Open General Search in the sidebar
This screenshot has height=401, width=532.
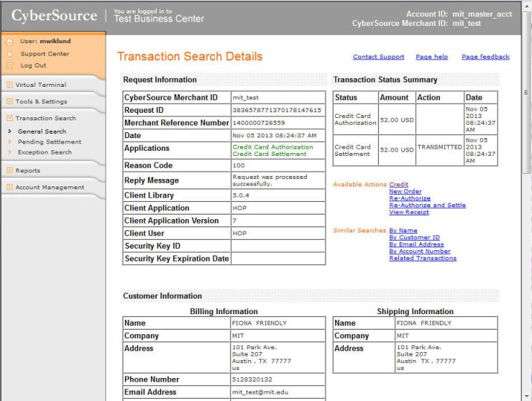point(42,131)
